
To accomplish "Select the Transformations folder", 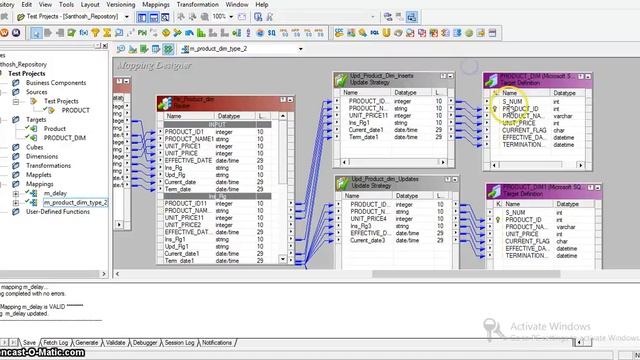I will pos(48,166).
